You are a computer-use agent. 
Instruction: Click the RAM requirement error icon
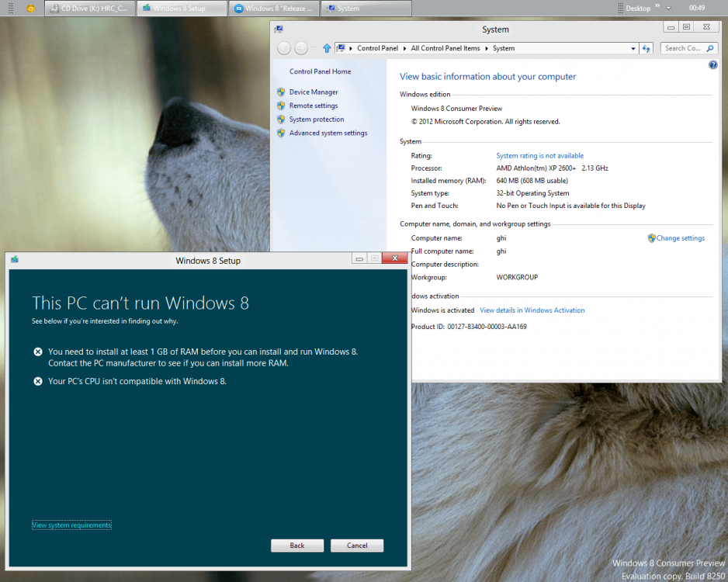coord(38,352)
